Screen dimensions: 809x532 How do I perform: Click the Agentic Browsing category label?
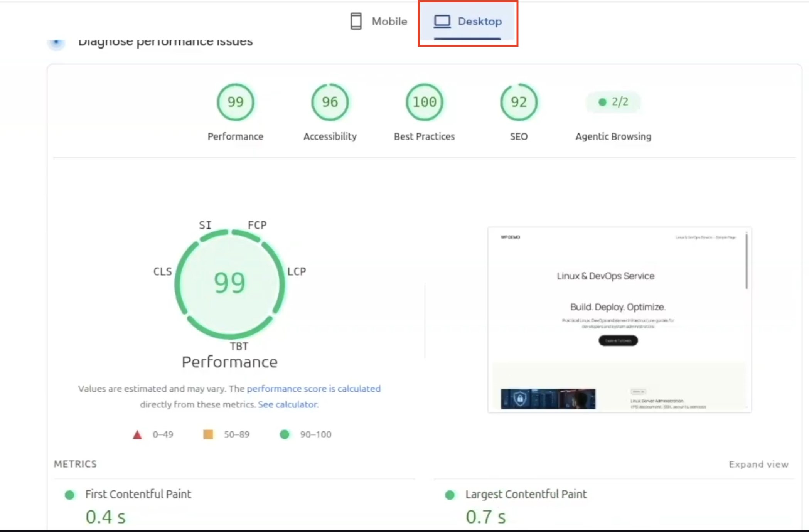(x=613, y=136)
